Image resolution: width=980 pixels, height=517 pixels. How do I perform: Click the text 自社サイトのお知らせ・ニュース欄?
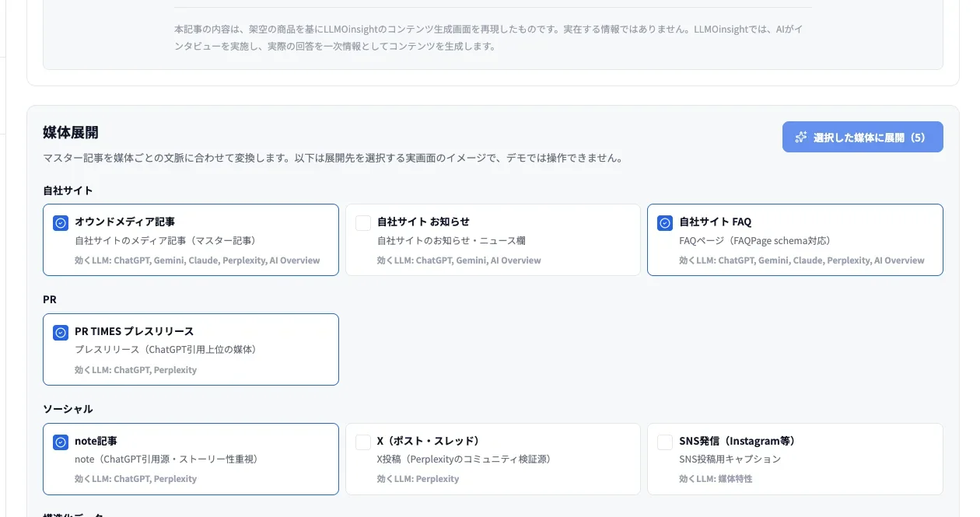pos(451,241)
